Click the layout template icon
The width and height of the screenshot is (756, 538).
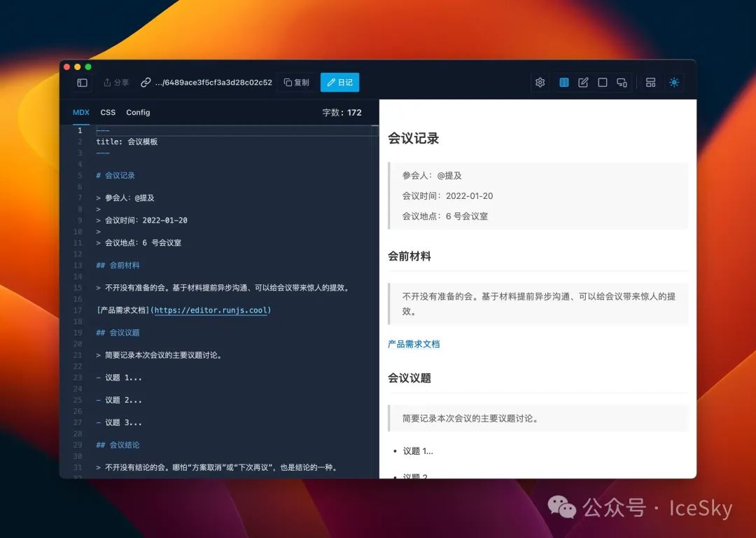tap(650, 83)
